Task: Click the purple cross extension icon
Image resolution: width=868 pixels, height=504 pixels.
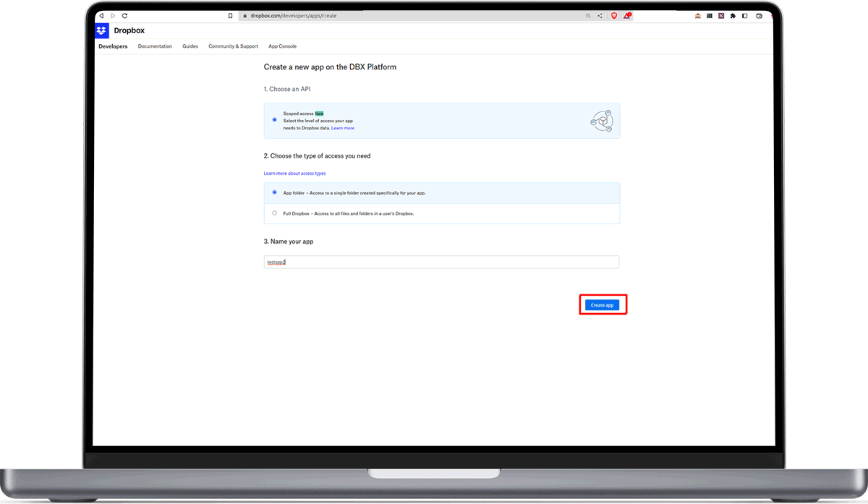Action: [x=721, y=15]
